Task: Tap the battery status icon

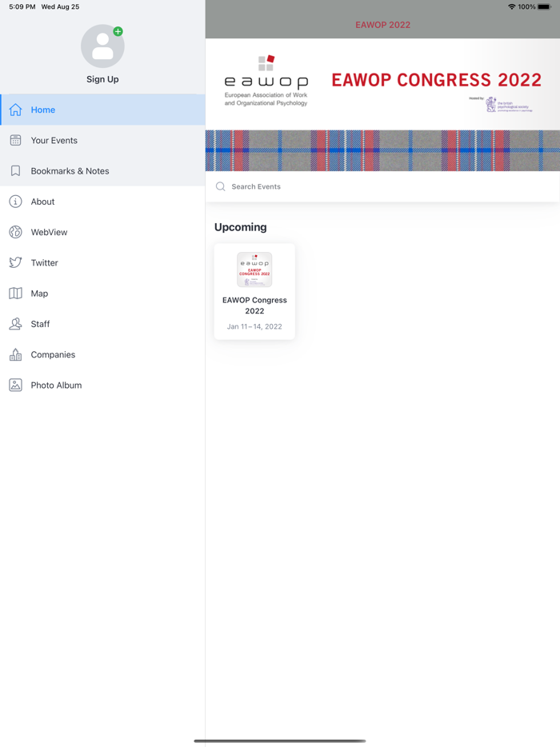Action: tap(544, 6)
